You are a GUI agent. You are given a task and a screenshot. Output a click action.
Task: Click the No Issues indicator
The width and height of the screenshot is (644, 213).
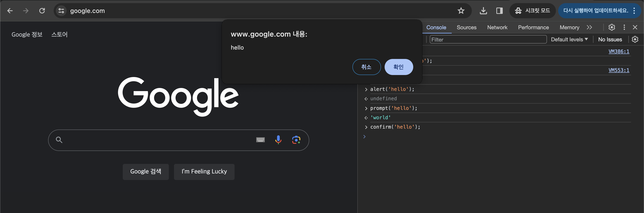(610, 40)
